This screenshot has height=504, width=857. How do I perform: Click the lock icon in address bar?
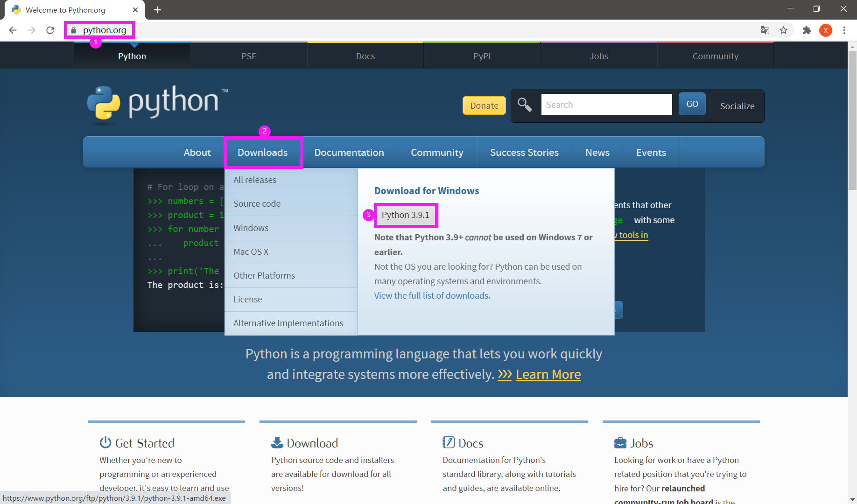73,30
